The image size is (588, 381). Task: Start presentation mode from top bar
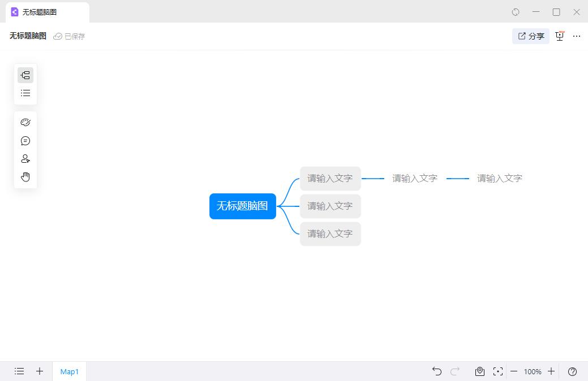click(x=560, y=36)
